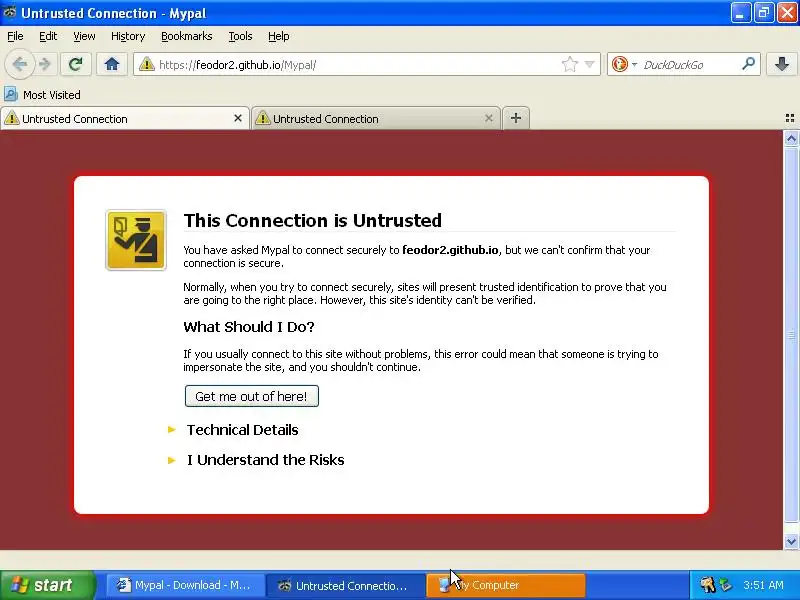This screenshot has height=600, width=800.
Task: Open the home page via house icon
Action: coord(112,64)
